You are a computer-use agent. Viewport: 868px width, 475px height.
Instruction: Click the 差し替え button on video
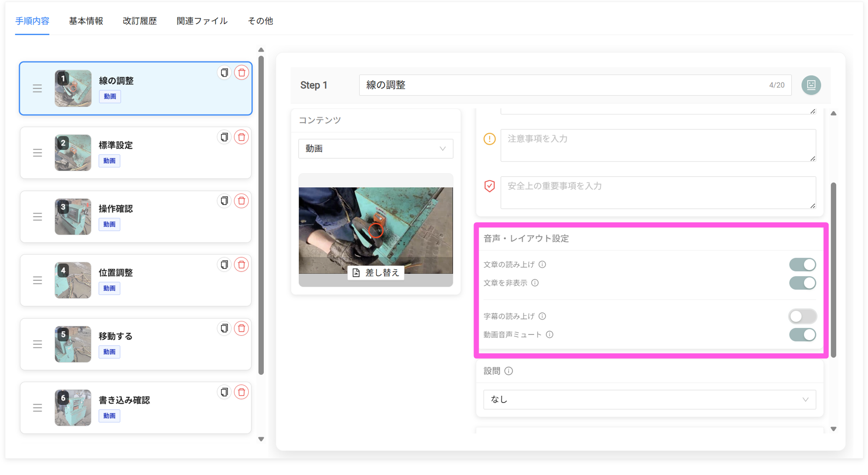coord(376,272)
